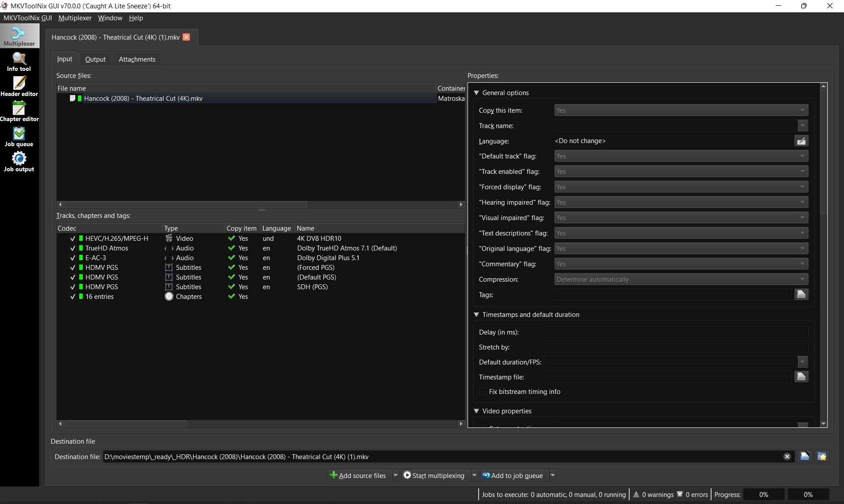The height and width of the screenshot is (504, 844).
Task: Open the Multiplexer menu
Action: pyautogui.click(x=75, y=18)
